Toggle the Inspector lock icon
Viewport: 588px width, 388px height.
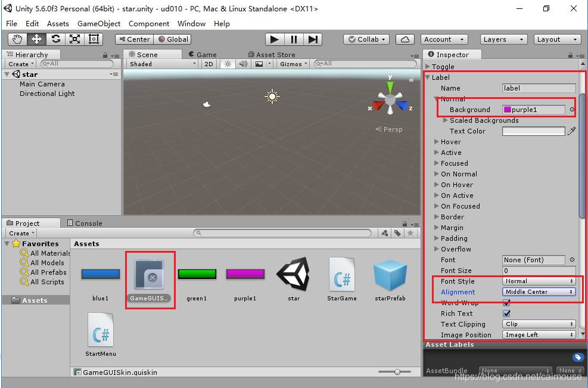(570, 55)
